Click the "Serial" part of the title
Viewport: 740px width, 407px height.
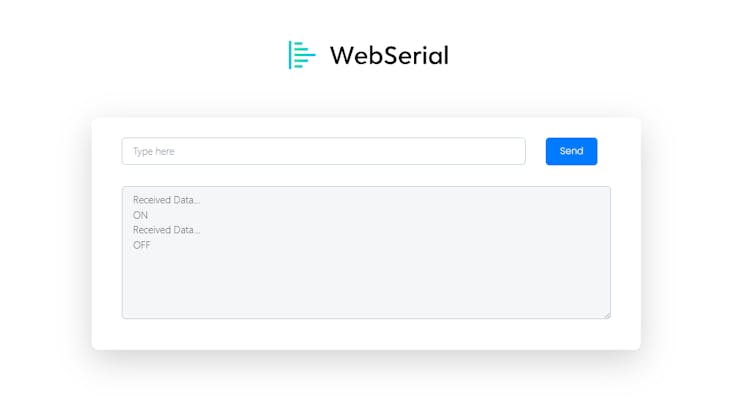point(414,55)
